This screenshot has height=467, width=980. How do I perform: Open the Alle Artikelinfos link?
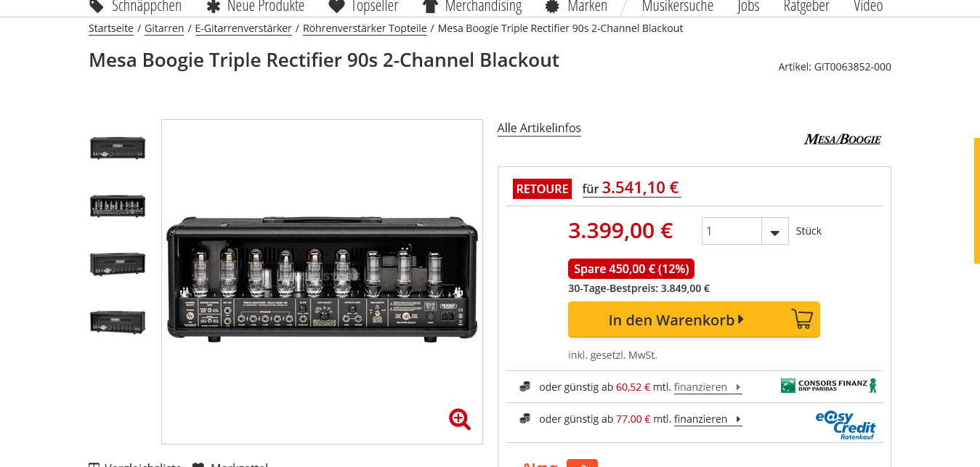point(539,129)
